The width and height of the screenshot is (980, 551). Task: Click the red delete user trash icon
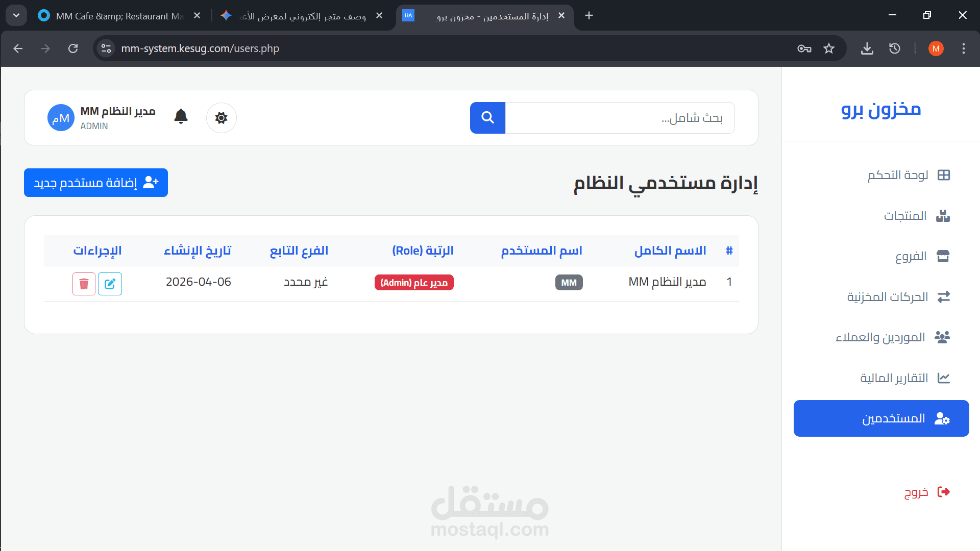tap(84, 284)
